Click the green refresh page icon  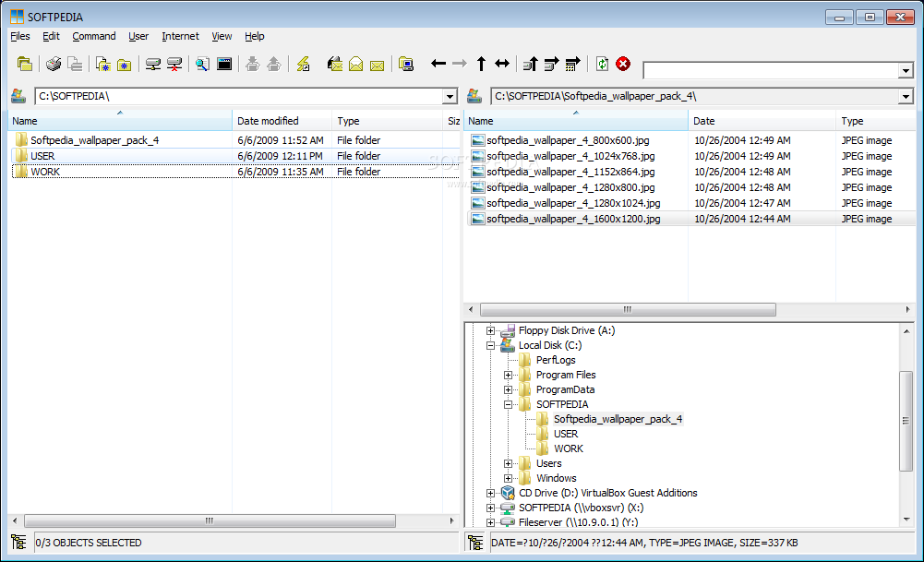tap(602, 64)
